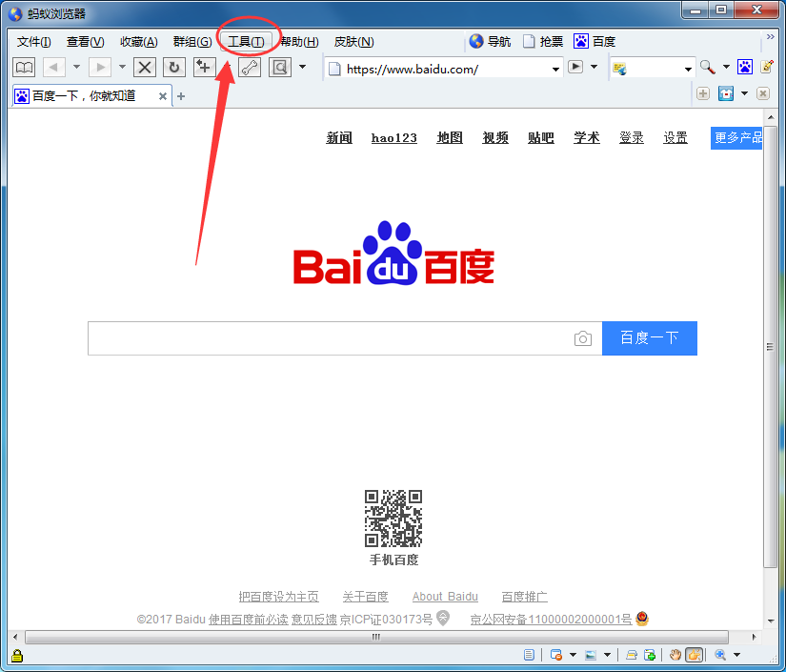The image size is (786, 672).
Task: Click the 百度一下 search button
Action: pos(649,338)
